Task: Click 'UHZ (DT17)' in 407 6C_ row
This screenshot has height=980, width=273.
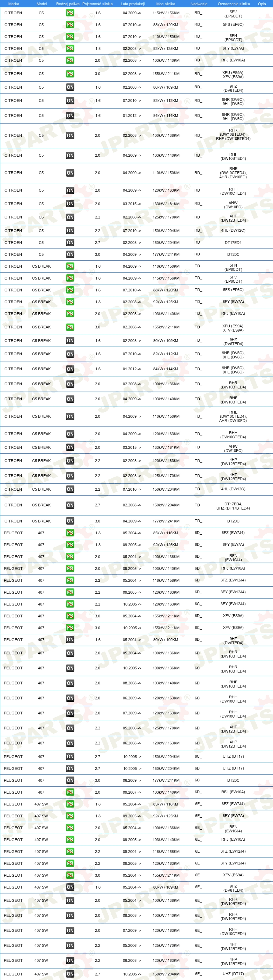Action: [233, 756]
